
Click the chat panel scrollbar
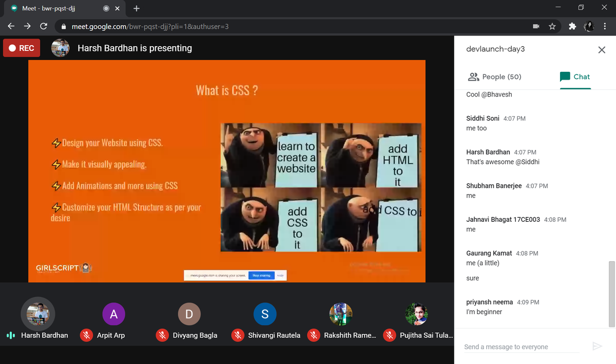[611, 294]
